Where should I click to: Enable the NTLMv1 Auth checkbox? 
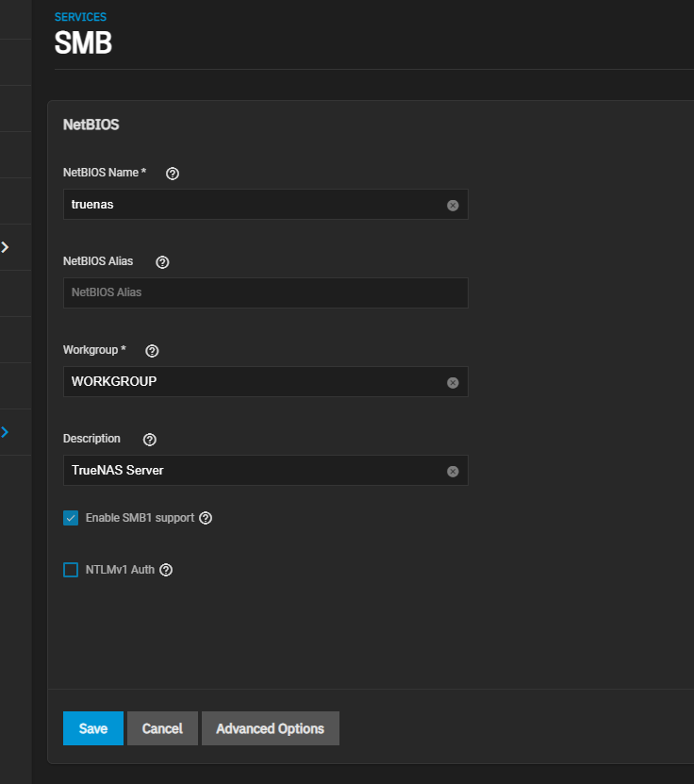[x=71, y=570]
